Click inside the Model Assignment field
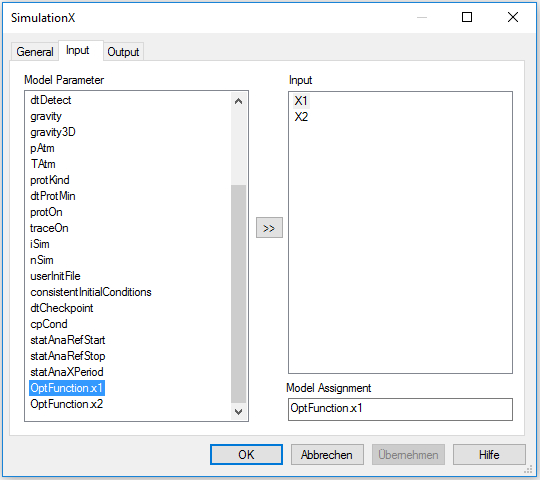540x480 pixels. 400,409
